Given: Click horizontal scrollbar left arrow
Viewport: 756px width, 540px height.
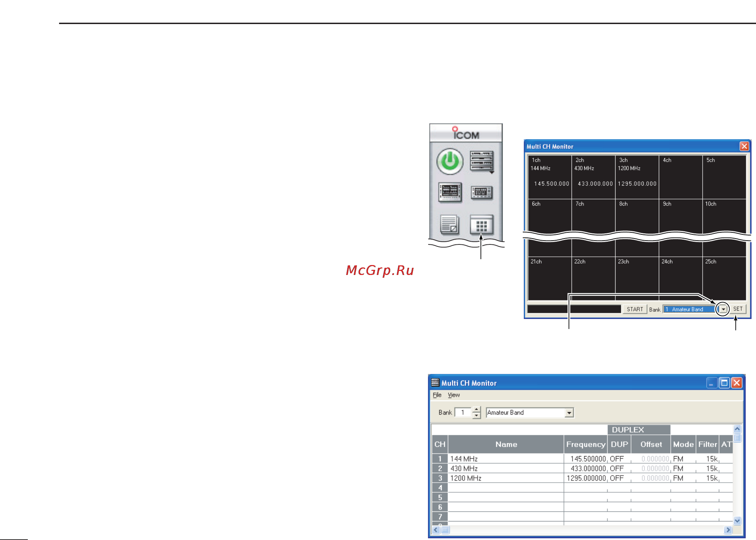Looking at the screenshot, I should [x=436, y=530].
